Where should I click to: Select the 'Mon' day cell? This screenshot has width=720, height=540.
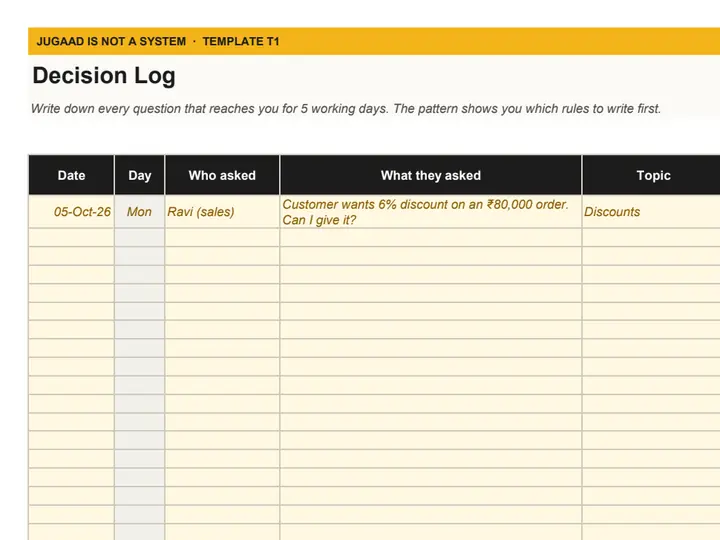pyautogui.click(x=140, y=212)
